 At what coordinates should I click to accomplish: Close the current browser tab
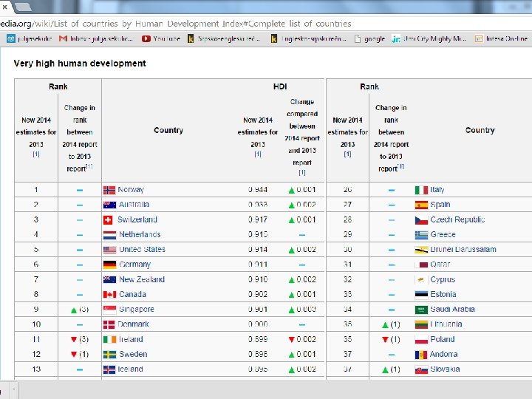(x=4, y=7)
